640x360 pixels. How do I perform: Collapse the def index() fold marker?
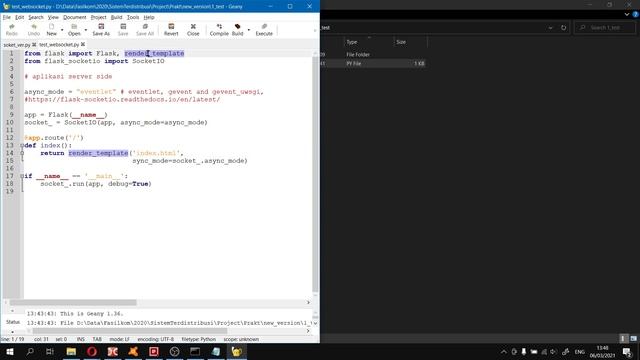tap(22, 145)
